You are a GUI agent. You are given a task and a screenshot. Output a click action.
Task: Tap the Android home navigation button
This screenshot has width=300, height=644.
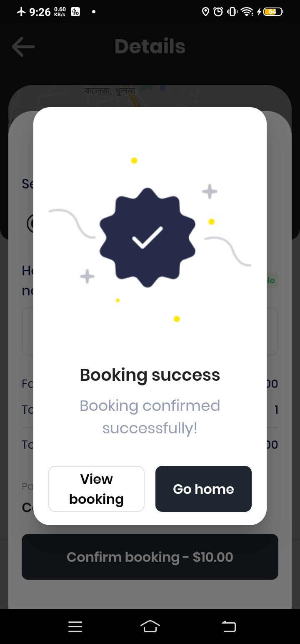coord(150,626)
